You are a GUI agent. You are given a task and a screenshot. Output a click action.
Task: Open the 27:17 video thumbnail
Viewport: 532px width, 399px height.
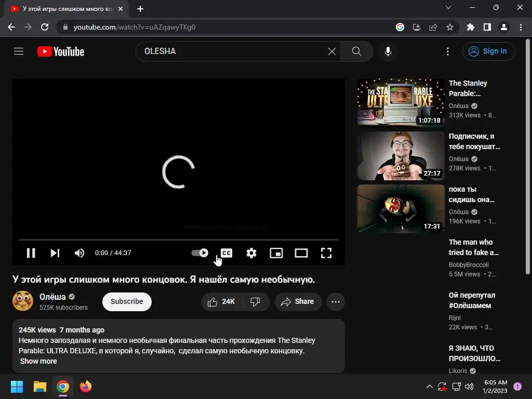(x=401, y=155)
